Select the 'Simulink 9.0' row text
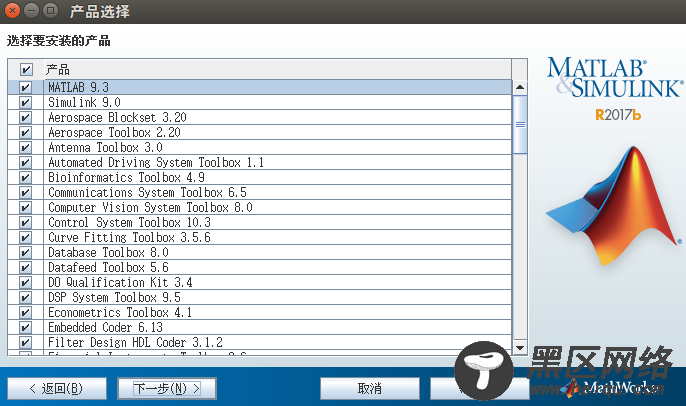Image resolution: width=686 pixels, height=406 pixels. tap(84, 102)
